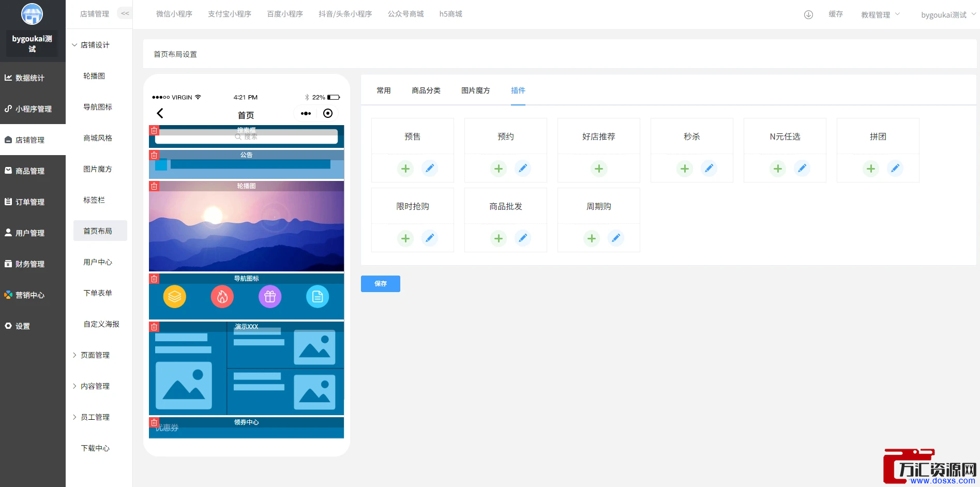Click the plus icon under 预售
This screenshot has height=487, width=980.
(x=405, y=169)
